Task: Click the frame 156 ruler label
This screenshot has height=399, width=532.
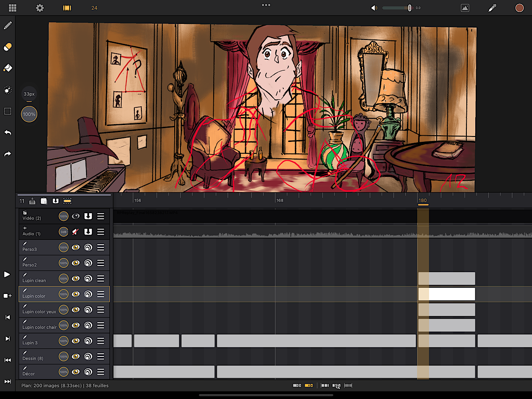Action: click(x=137, y=200)
